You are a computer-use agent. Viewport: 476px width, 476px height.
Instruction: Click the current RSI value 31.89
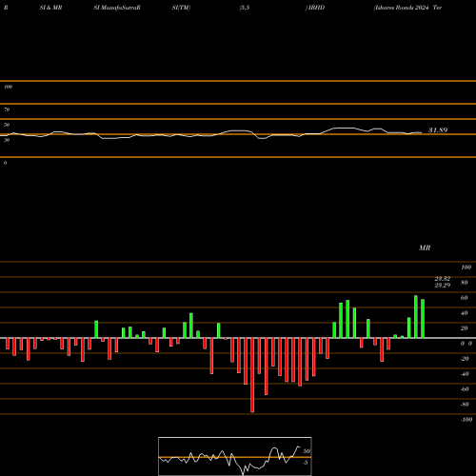coord(438,130)
